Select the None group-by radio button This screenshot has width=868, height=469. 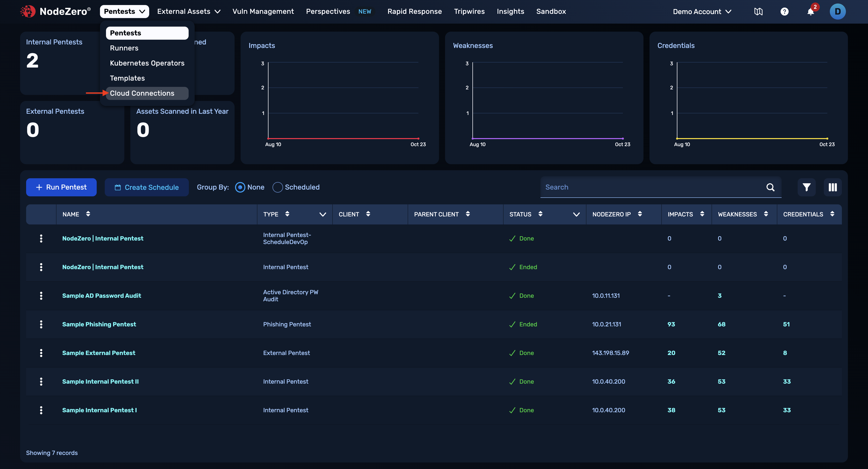(240, 187)
